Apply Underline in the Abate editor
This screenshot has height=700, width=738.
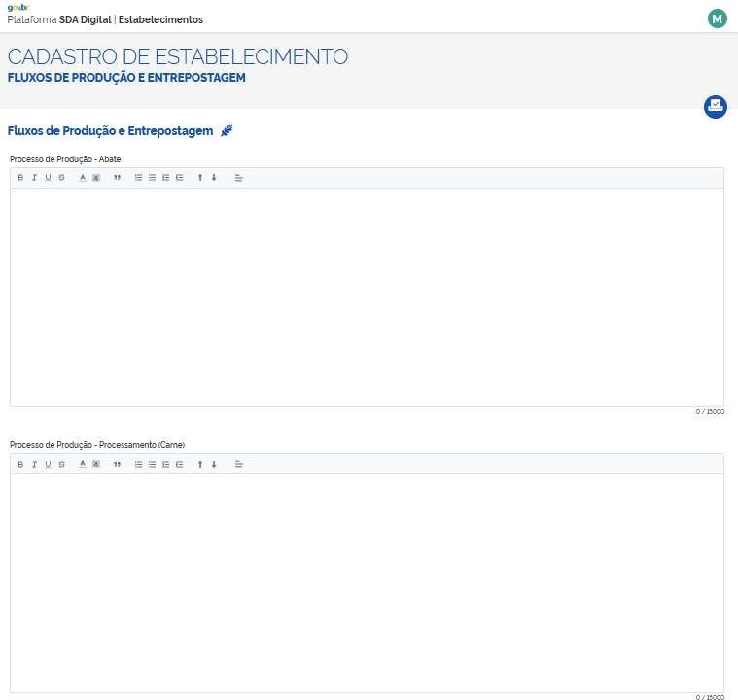(48, 178)
